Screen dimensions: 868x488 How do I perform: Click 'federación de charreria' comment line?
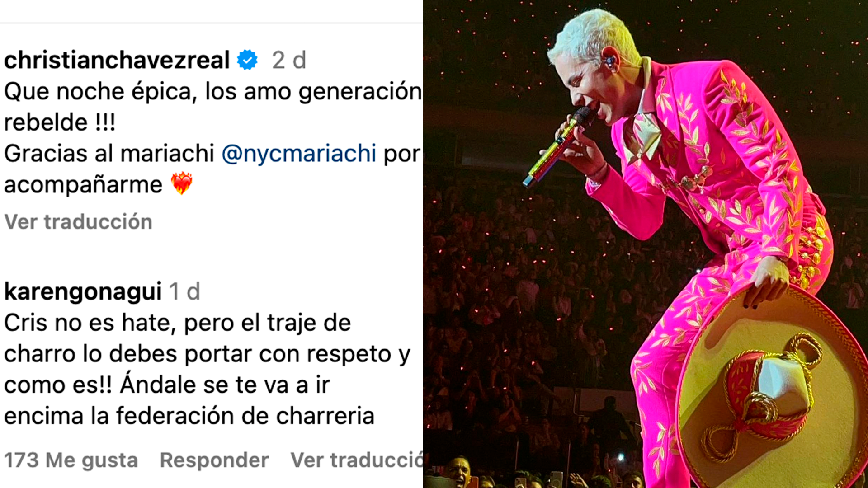(189, 416)
